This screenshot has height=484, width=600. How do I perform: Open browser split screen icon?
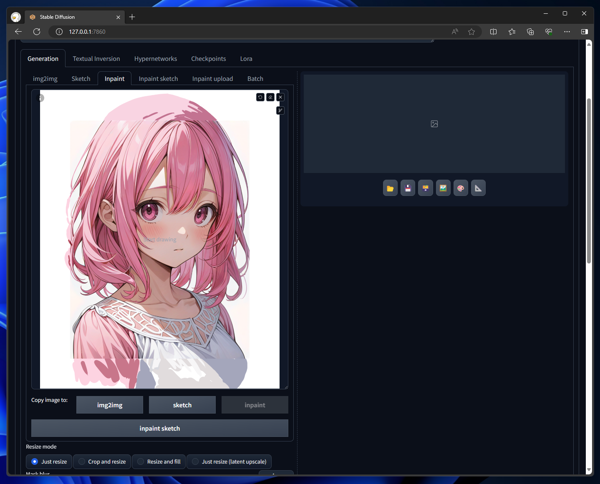494,32
